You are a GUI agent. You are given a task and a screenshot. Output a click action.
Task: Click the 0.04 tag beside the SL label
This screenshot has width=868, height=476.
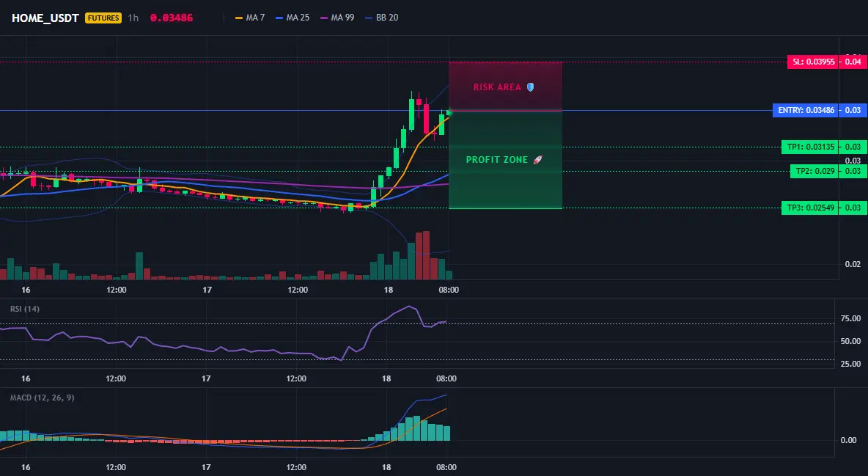coord(853,62)
